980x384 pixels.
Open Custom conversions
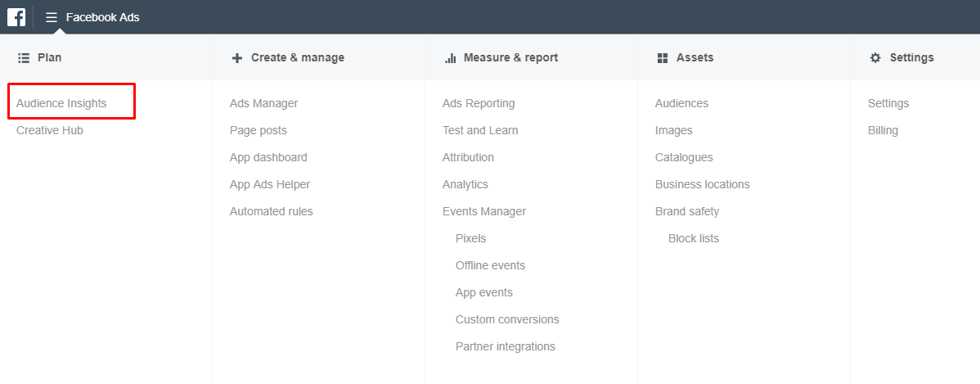507,320
